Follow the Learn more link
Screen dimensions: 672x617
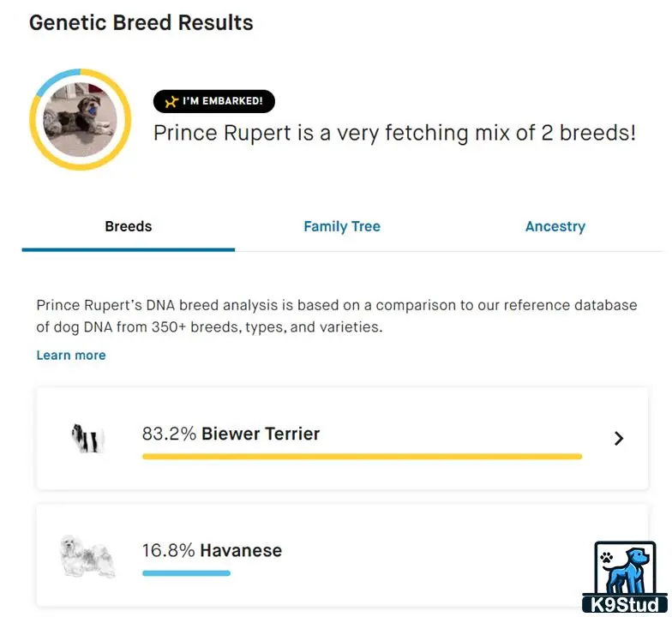point(71,355)
